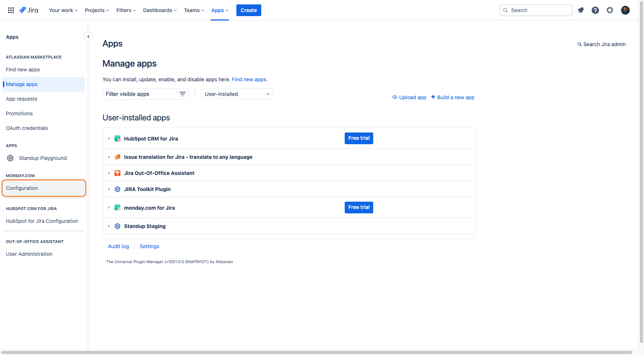Open the Settings link below app list
The image size is (644, 355).
(x=150, y=246)
